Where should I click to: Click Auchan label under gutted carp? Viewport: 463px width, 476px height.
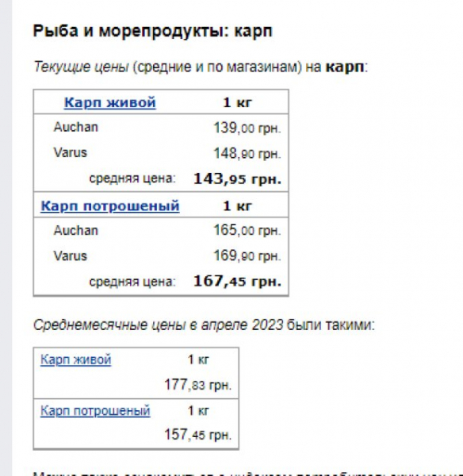76,230
